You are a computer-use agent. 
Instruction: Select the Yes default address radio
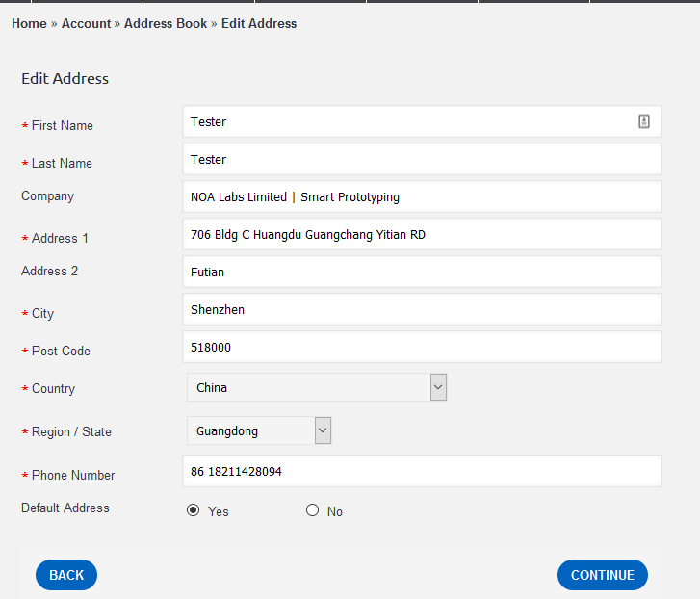click(x=193, y=510)
